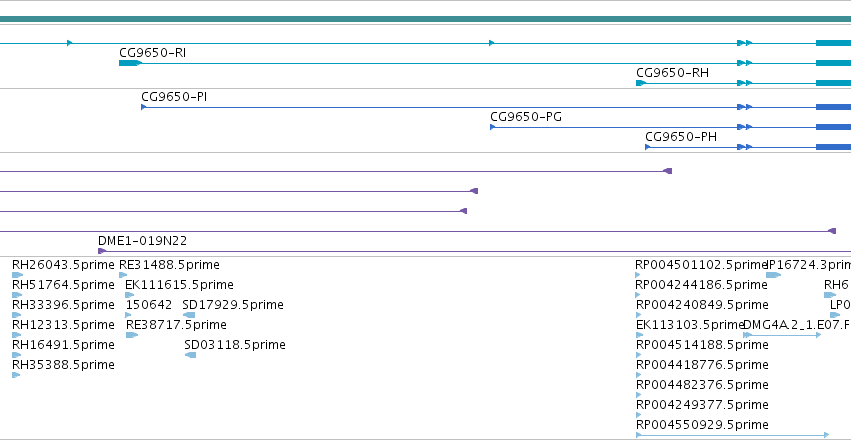Click the RE38717.5prime EST glyph

[132, 335]
